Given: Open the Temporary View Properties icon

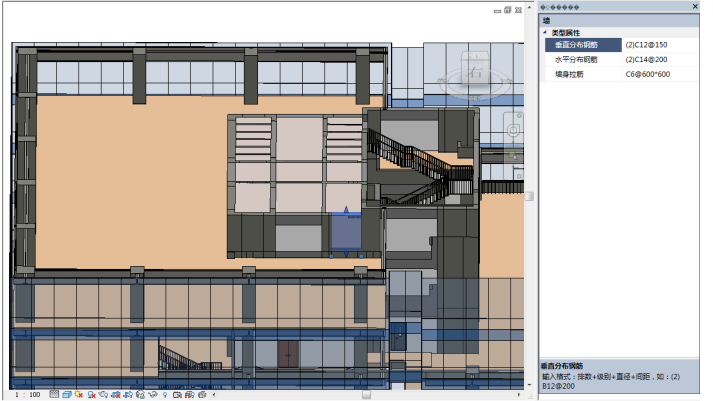Looking at the screenshot, I should [x=177, y=394].
